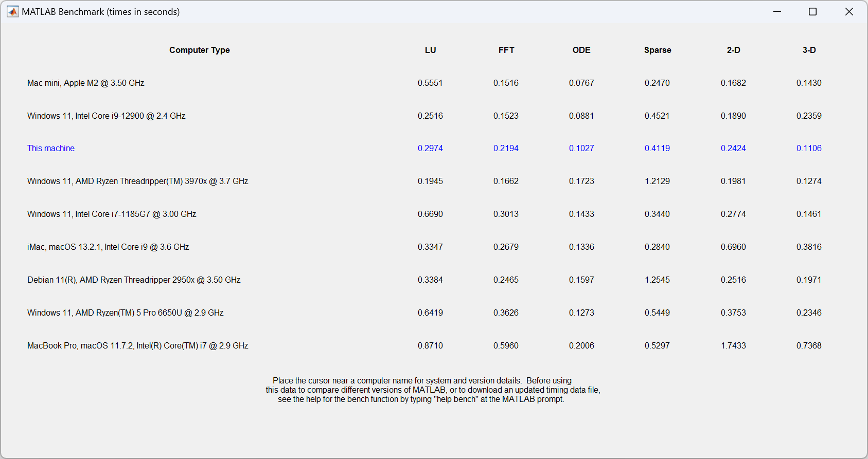The width and height of the screenshot is (868, 459).
Task: Close the MATLAB Benchmark window
Action: (849, 12)
